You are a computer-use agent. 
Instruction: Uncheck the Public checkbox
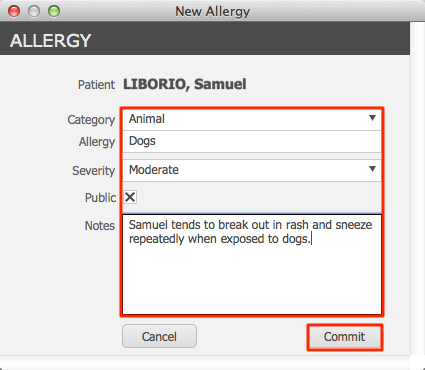[x=130, y=197]
